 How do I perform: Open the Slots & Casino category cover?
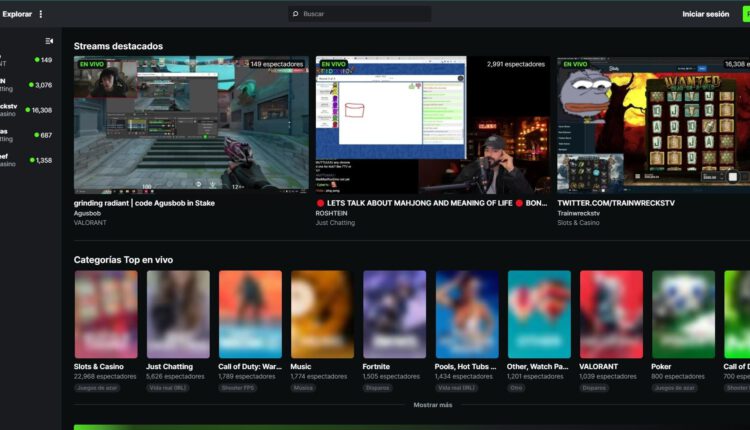pyautogui.click(x=106, y=314)
